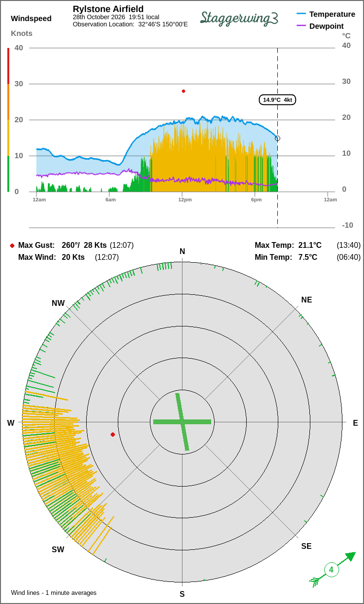Click the Min Temp time (06:40)
The width and height of the screenshot is (364, 604).
click(x=349, y=257)
